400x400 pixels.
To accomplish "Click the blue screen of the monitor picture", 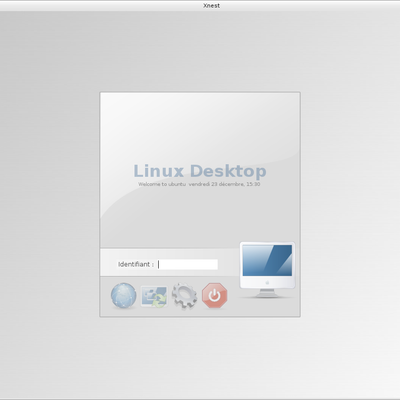I will [267, 260].
